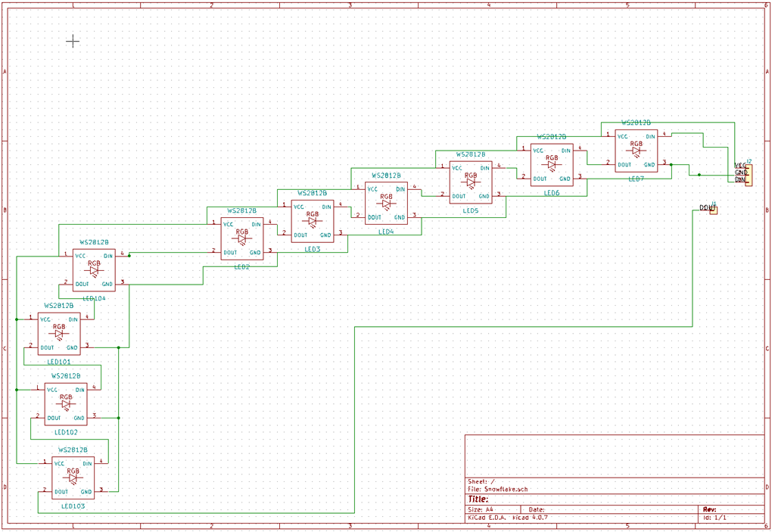
Task: Select the WS2812B value above LED104
Action: pyautogui.click(x=94, y=242)
